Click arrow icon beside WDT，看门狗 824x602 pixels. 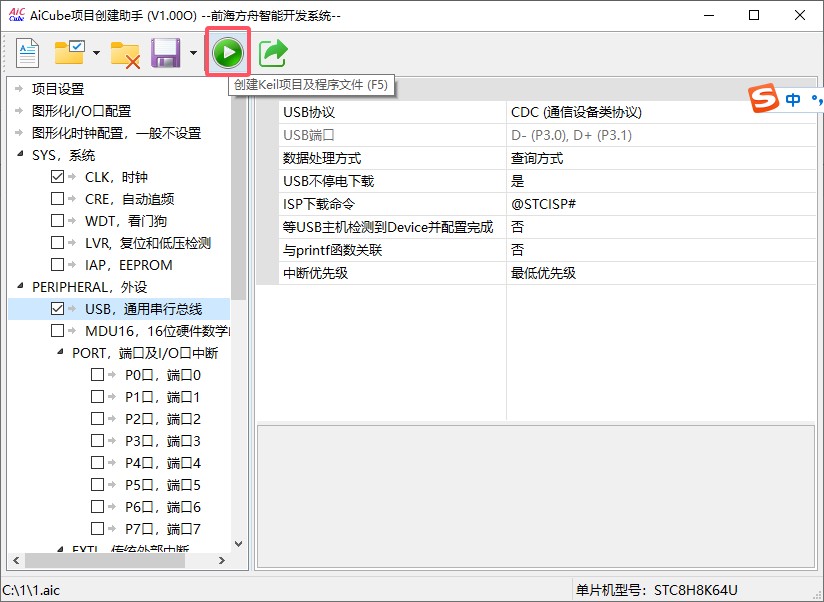(x=72, y=221)
